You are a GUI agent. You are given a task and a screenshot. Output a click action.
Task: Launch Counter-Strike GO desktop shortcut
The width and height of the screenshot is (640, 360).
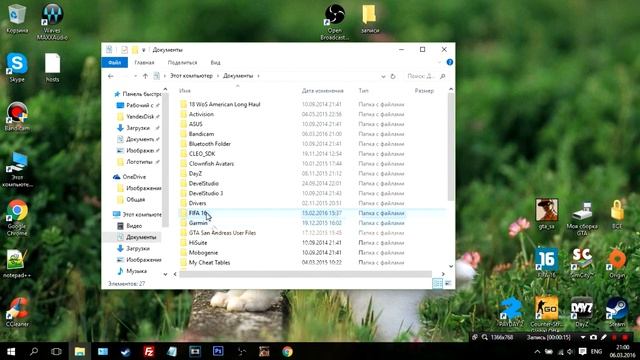[x=546, y=314]
